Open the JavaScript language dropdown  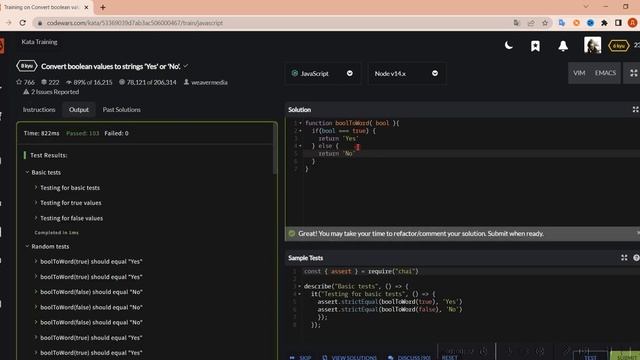pos(322,73)
